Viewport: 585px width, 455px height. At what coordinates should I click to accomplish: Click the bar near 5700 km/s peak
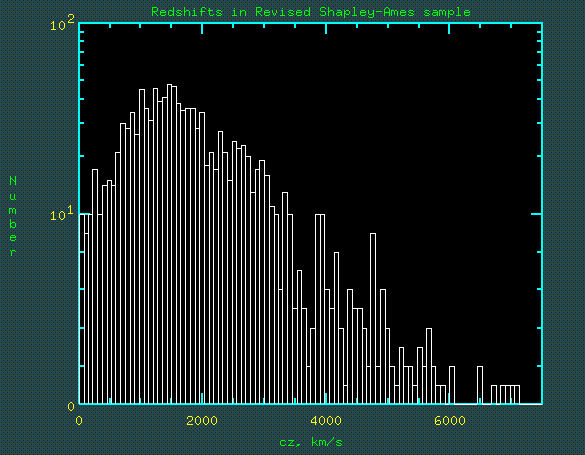[429, 366]
